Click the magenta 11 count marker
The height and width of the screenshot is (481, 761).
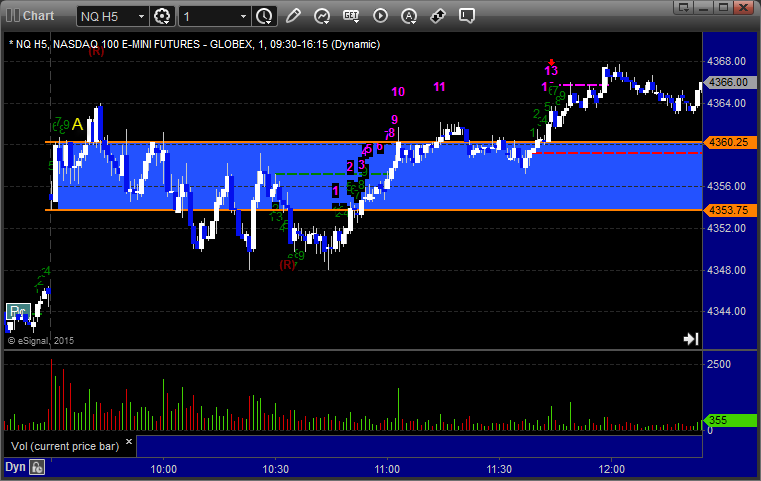(439, 87)
